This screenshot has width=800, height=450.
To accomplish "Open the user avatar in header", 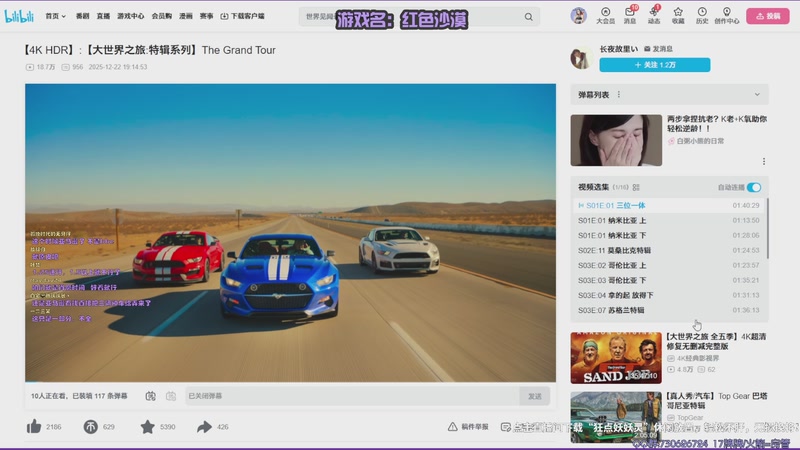I will (x=579, y=16).
